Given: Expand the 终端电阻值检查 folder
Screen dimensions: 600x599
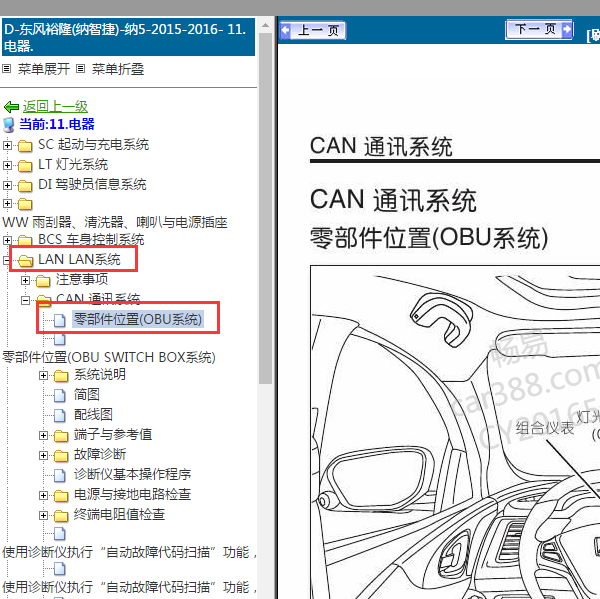Looking at the screenshot, I should (x=43, y=516).
